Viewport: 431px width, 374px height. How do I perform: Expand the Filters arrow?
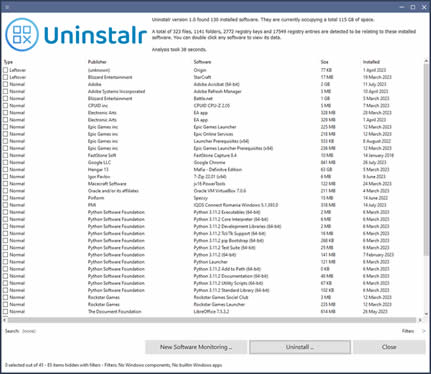coord(424,331)
